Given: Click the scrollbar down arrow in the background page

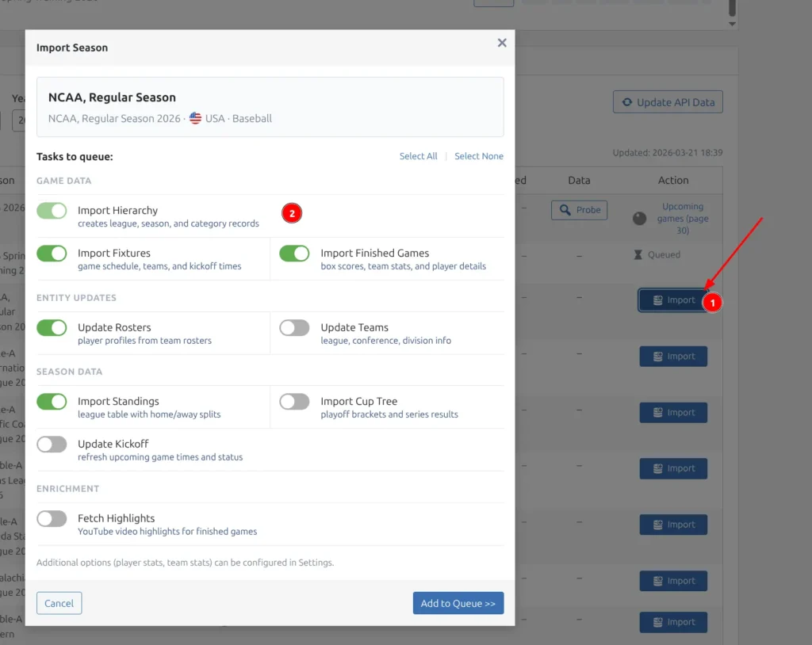Looking at the screenshot, I should click(732, 23).
